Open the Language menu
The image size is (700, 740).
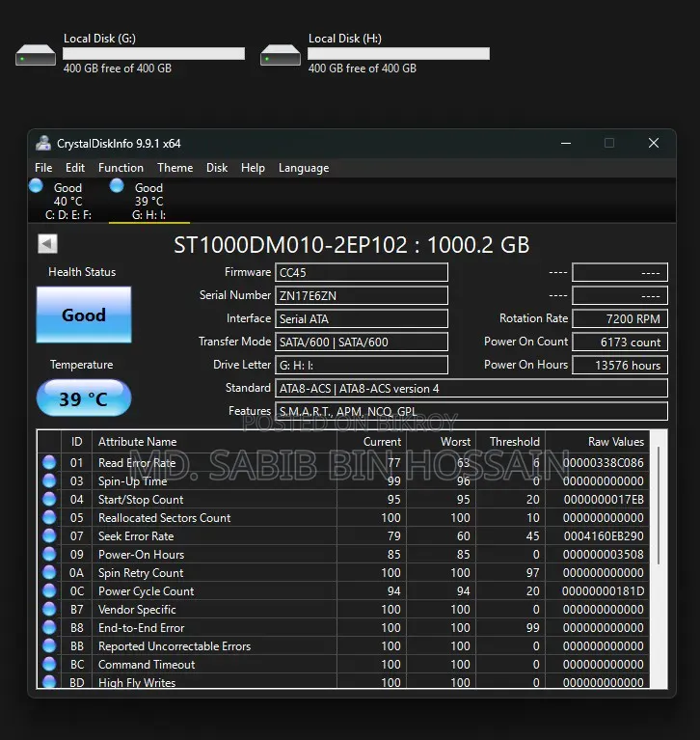click(x=304, y=168)
